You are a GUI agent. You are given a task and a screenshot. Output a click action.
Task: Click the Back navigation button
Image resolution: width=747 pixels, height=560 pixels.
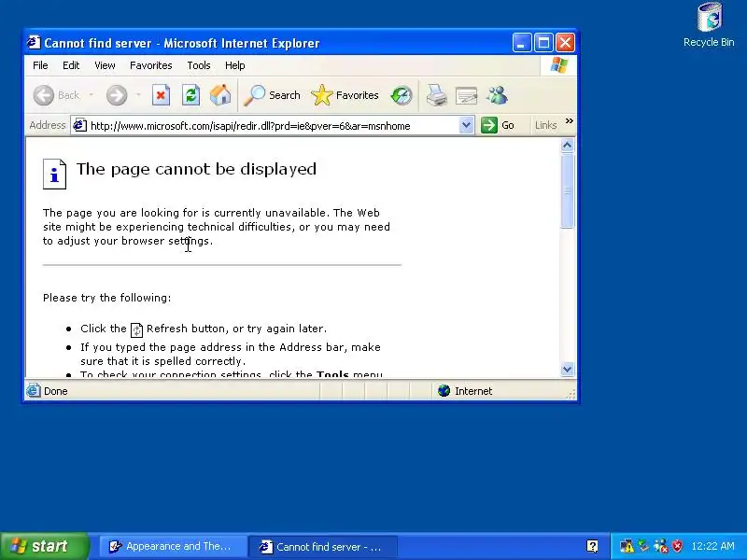[56, 95]
